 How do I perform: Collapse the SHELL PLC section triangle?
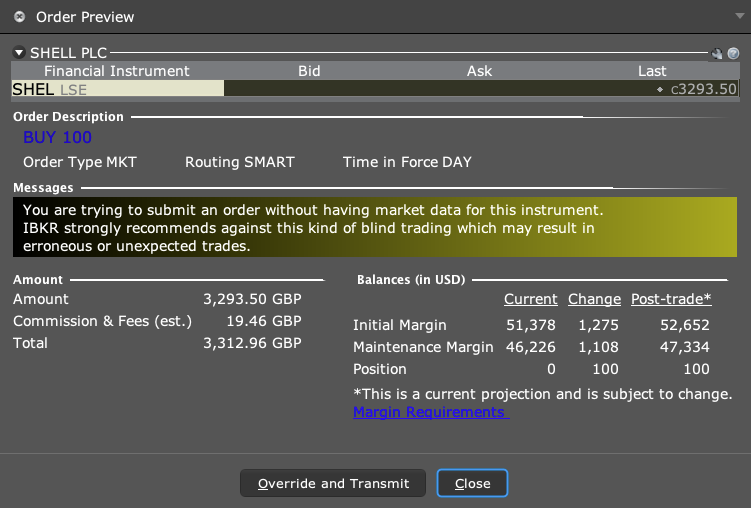point(19,52)
